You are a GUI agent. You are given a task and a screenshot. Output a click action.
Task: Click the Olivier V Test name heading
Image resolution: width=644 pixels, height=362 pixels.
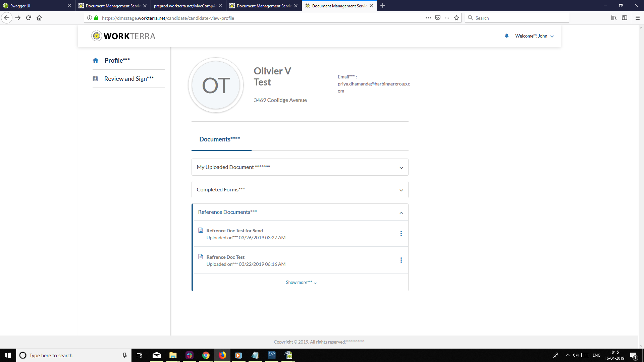[x=272, y=76]
